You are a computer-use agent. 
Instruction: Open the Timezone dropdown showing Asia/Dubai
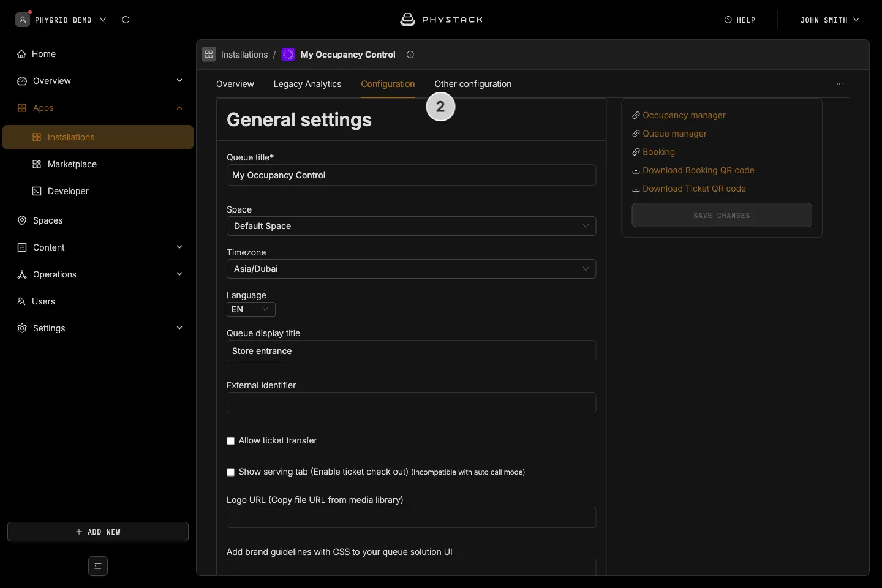click(411, 269)
